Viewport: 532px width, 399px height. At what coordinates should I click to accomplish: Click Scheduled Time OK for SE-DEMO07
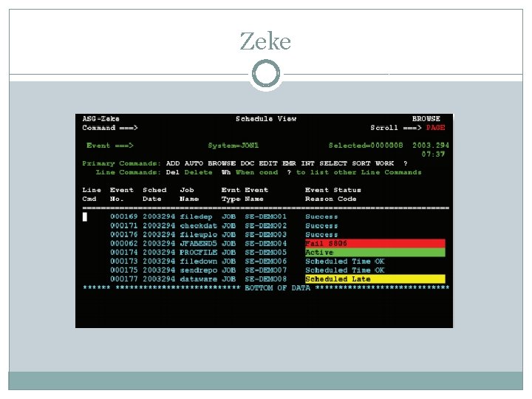click(x=345, y=270)
